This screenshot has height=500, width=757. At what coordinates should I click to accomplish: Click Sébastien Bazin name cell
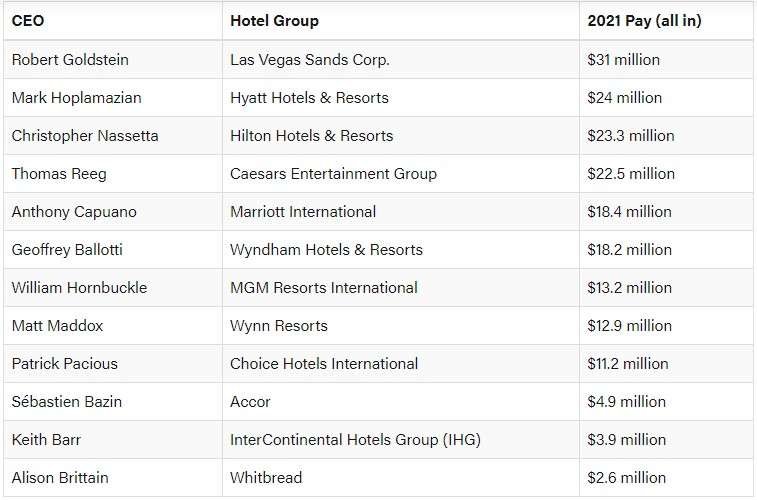pos(113,402)
